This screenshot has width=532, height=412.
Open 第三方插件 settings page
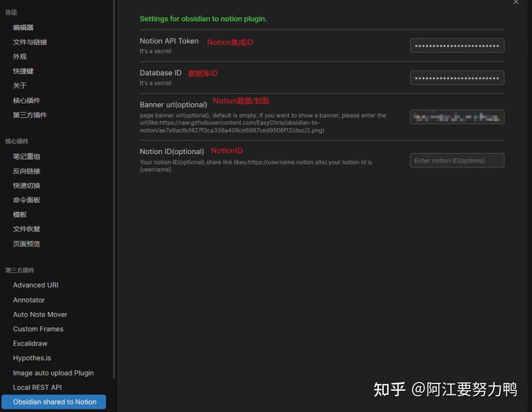point(30,115)
